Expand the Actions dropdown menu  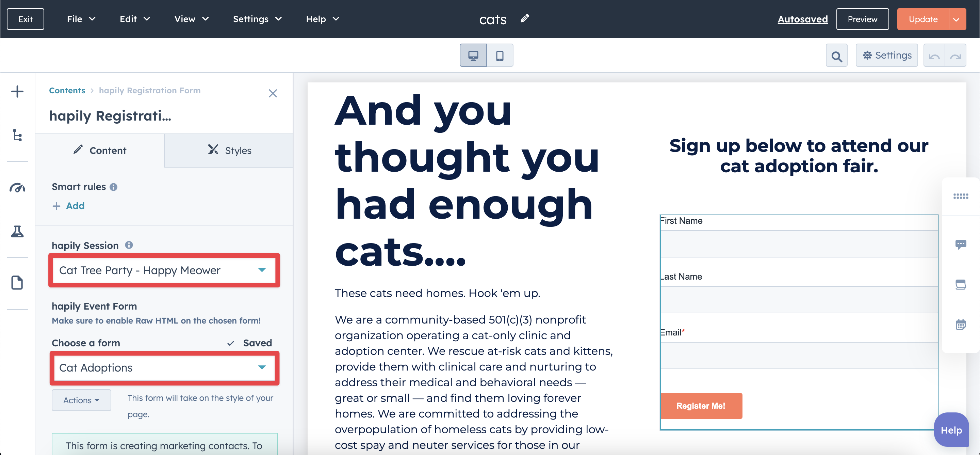82,400
